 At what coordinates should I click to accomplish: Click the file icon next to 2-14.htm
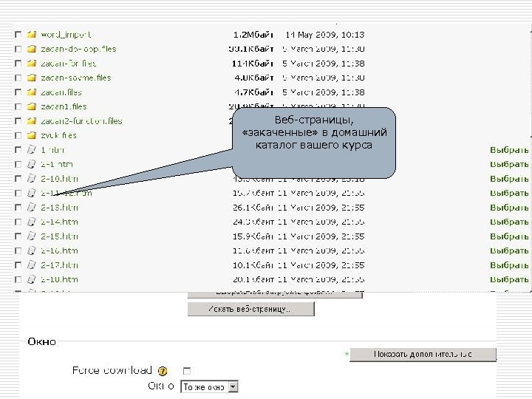coord(31,222)
